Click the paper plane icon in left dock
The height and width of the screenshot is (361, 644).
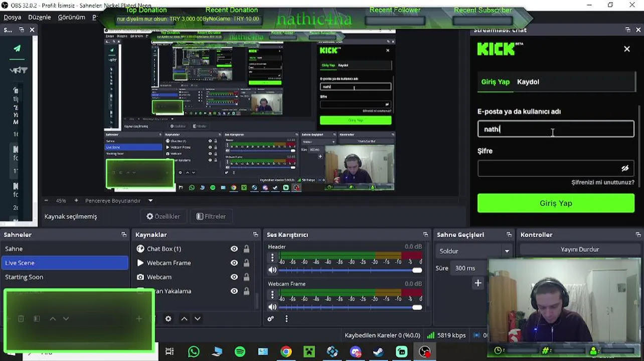click(17, 48)
